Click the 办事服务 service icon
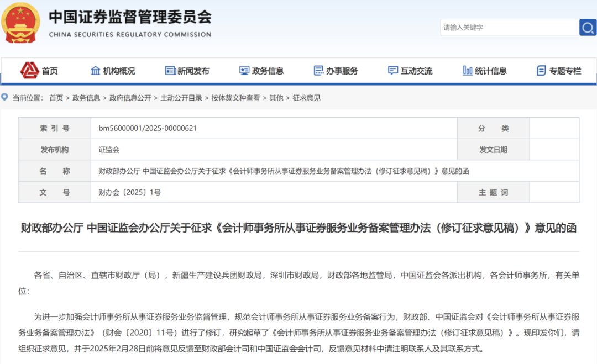 pos(318,70)
